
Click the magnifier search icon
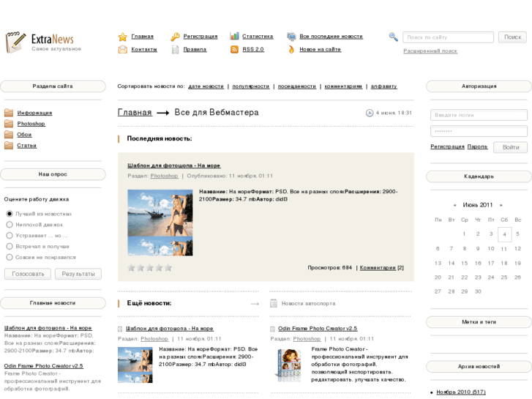pyautogui.click(x=393, y=37)
